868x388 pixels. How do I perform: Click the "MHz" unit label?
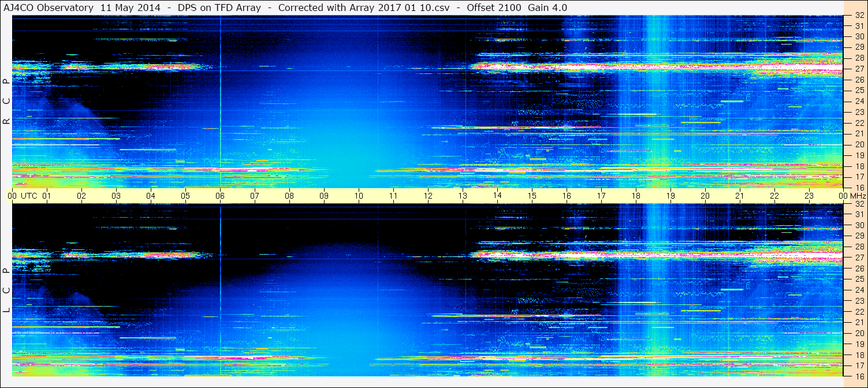[858, 196]
